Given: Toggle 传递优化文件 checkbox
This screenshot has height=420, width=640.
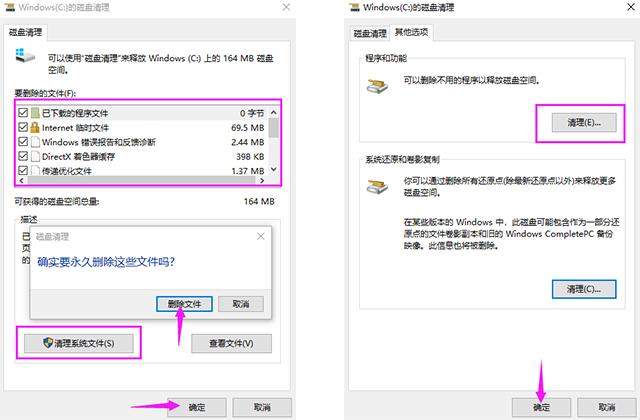Looking at the screenshot, I should click(x=23, y=170).
